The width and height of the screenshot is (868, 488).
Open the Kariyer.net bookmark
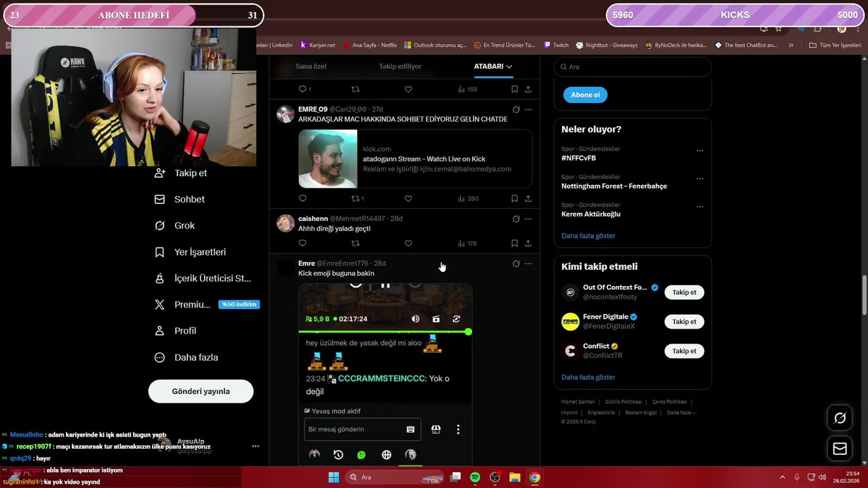pyautogui.click(x=317, y=45)
